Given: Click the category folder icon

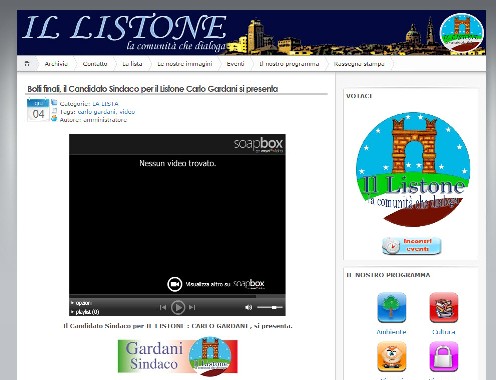Looking at the screenshot, I should pos(54,103).
